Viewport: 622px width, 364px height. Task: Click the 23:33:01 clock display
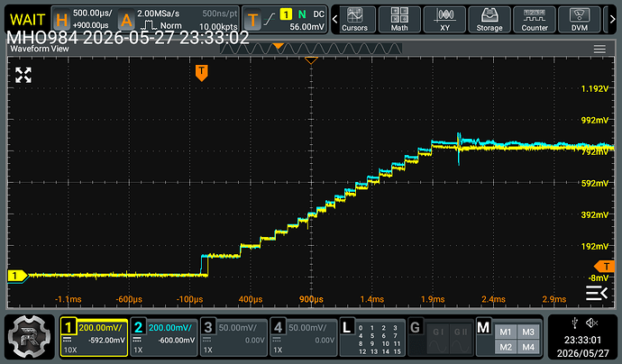pos(582,340)
